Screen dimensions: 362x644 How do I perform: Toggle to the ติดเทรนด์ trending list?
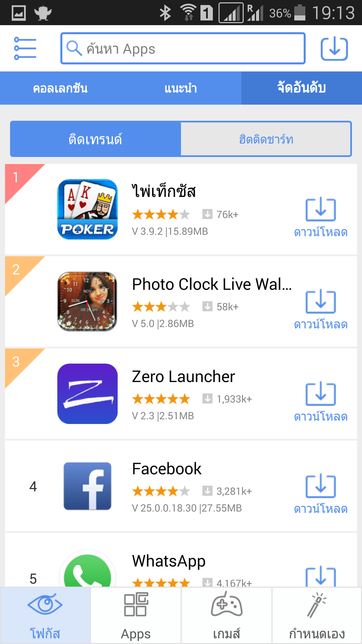pos(96,139)
